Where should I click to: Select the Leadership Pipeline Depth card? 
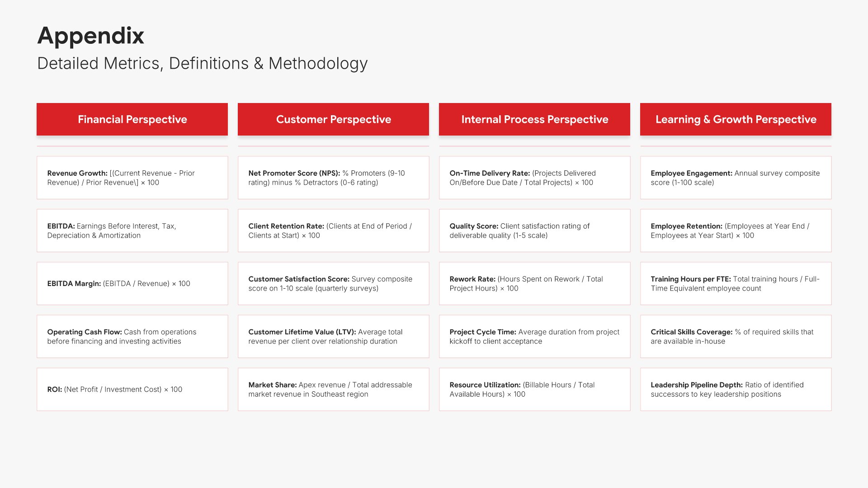point(736,389)
